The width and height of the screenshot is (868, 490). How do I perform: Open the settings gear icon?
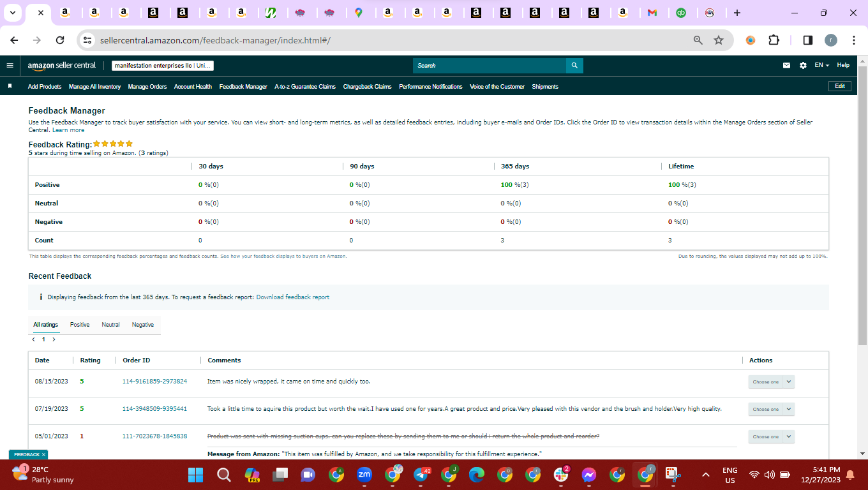(x=803, y=65)
